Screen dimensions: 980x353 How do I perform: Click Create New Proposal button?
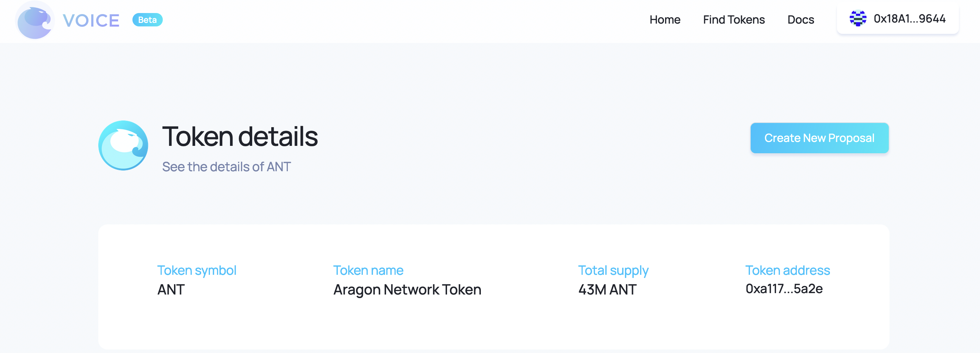819,138
